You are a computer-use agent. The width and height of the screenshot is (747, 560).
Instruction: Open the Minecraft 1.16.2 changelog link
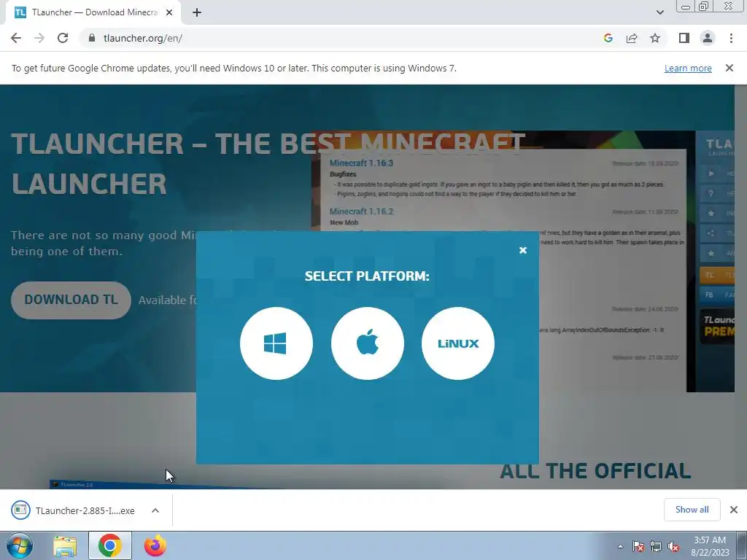click(361, 211)
